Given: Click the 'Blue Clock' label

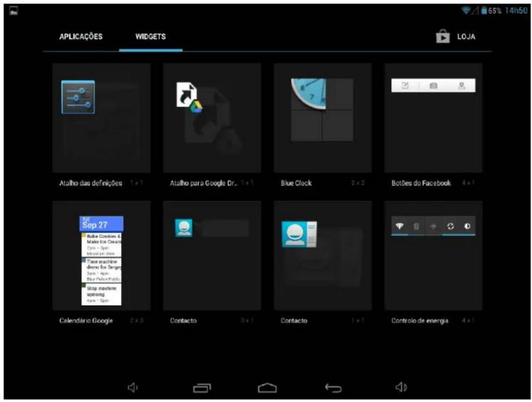Looking at the screenshot, I should 296,183.
